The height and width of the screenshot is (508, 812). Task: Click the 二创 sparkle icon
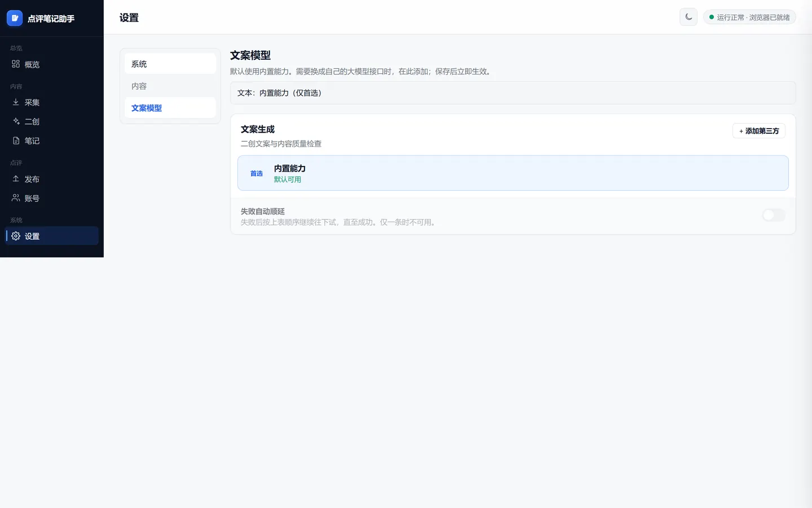pyautogui.click(x=16, y=121)
